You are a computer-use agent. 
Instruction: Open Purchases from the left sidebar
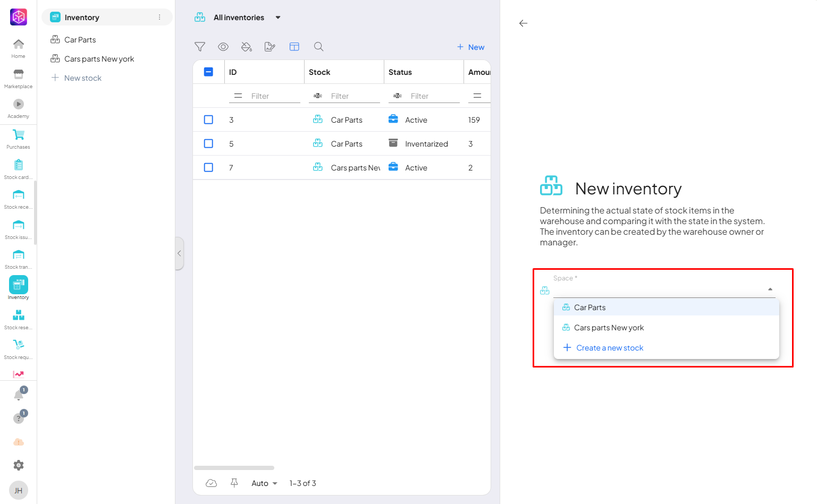[x=18, y=139]
